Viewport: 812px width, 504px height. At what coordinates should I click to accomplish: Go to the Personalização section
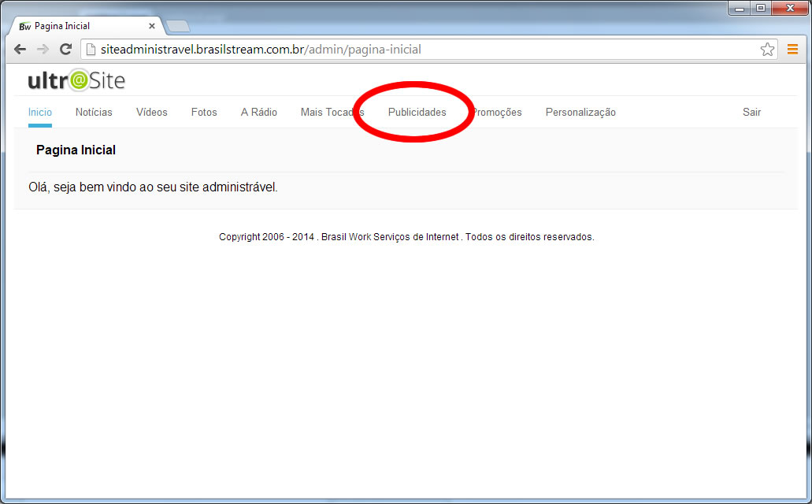click(580, 112)
